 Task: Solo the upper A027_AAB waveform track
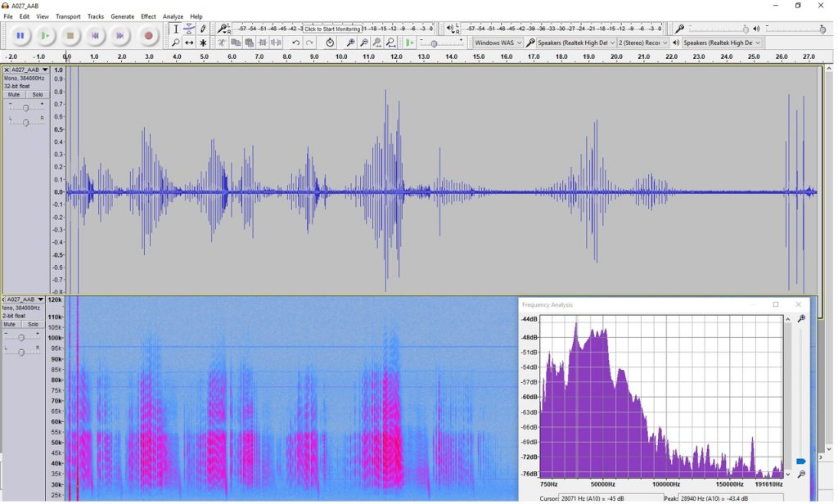(38, 95)
